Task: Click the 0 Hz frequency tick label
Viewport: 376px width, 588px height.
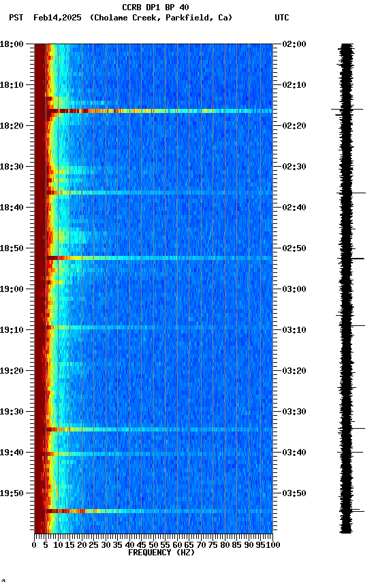Action: click(34, 545)
